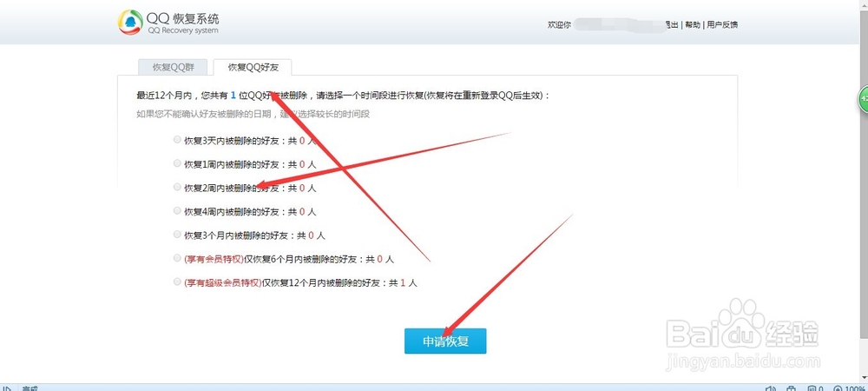Switch to the 恢复QQ群 tab
This screenshot has height=391, width=868.
173,67
